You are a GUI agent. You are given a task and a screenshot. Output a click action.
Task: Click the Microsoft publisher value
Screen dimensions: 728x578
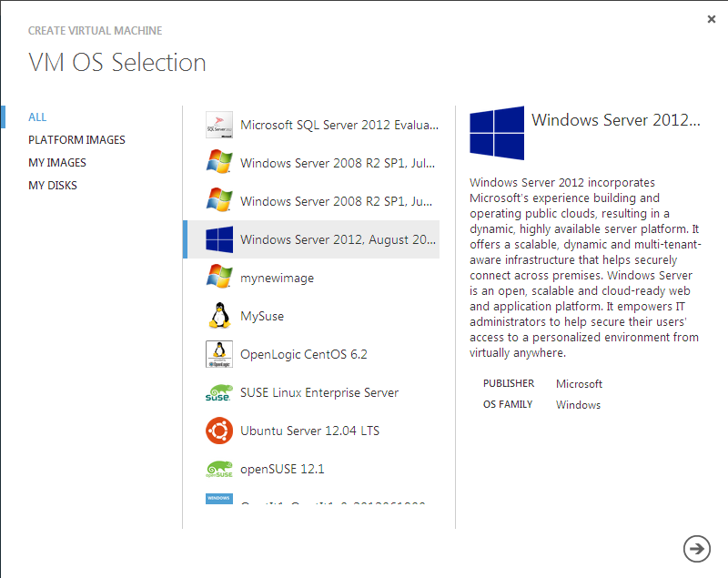pyautogui.click(x=579, y=384)
